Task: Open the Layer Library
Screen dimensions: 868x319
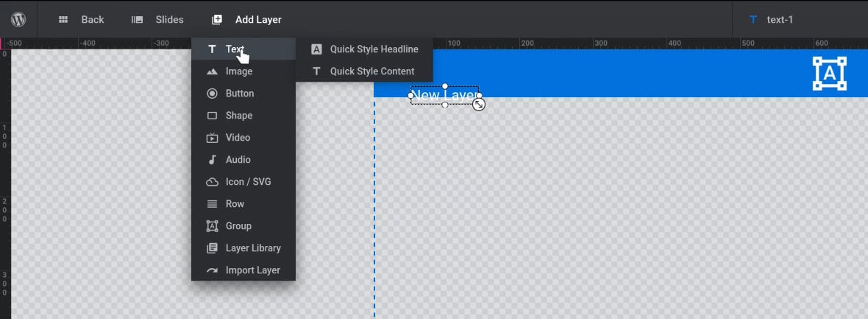Action: pyautogui.click(x=252, y=248)
